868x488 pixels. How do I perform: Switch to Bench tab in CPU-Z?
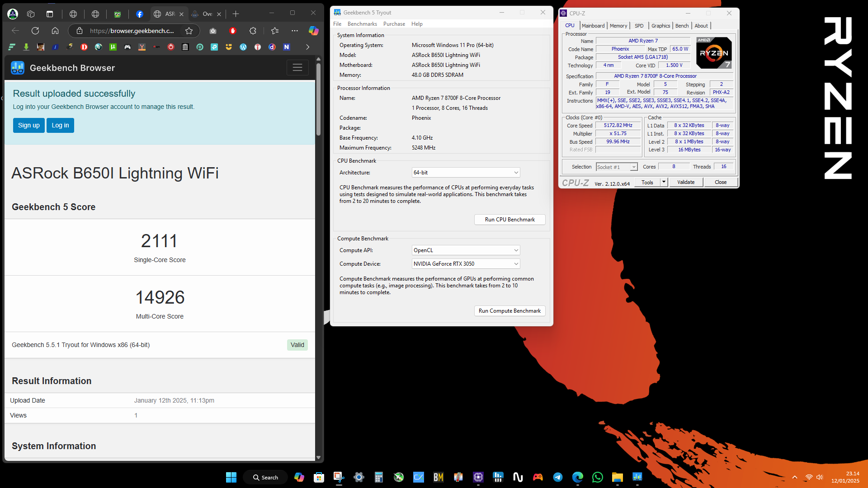coord(682,26)
